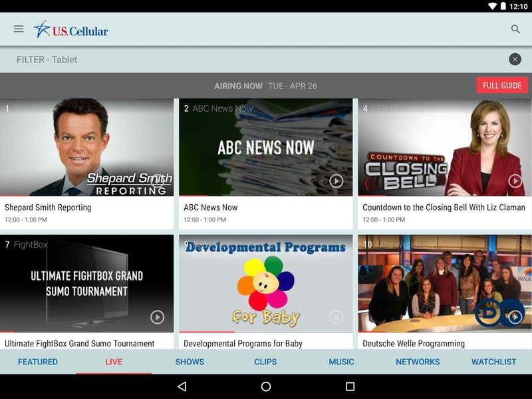This screenshot has width=532, height=399.
Task: Open search with the magnifier icon
Action: [515, 29]
